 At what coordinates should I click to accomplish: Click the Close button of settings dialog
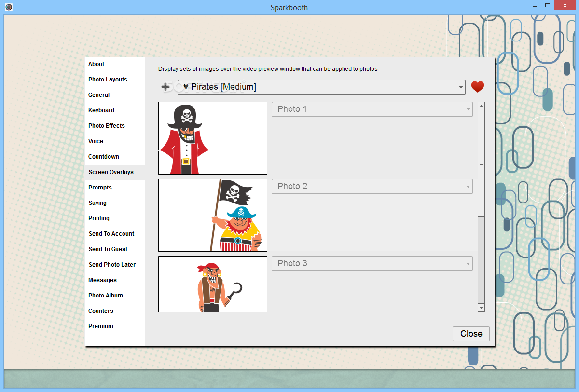pos(471,334)
